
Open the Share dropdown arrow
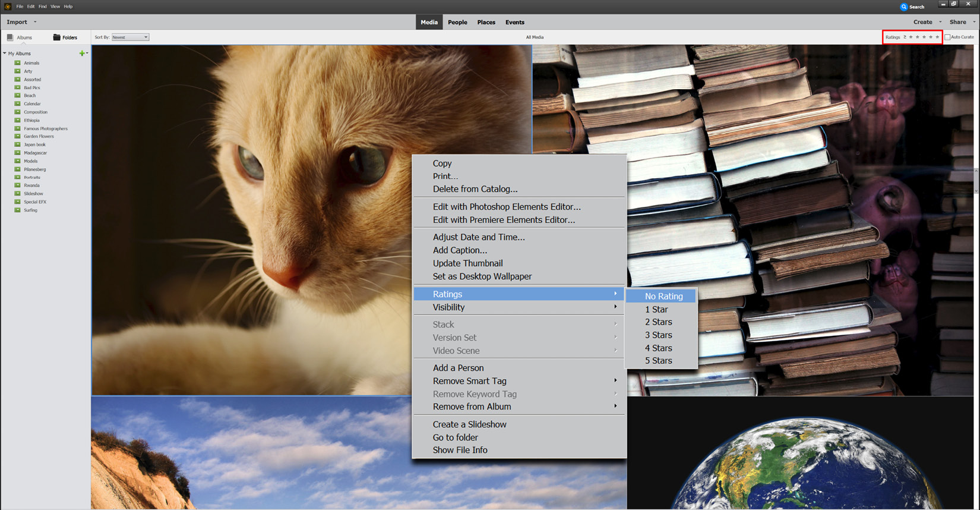point(974,22)
